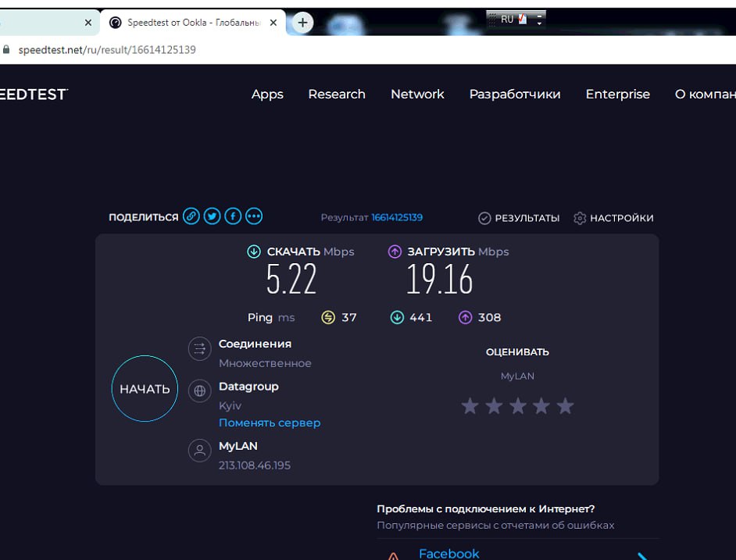
Task: Open the Apps menu
Action: [267, 95]
